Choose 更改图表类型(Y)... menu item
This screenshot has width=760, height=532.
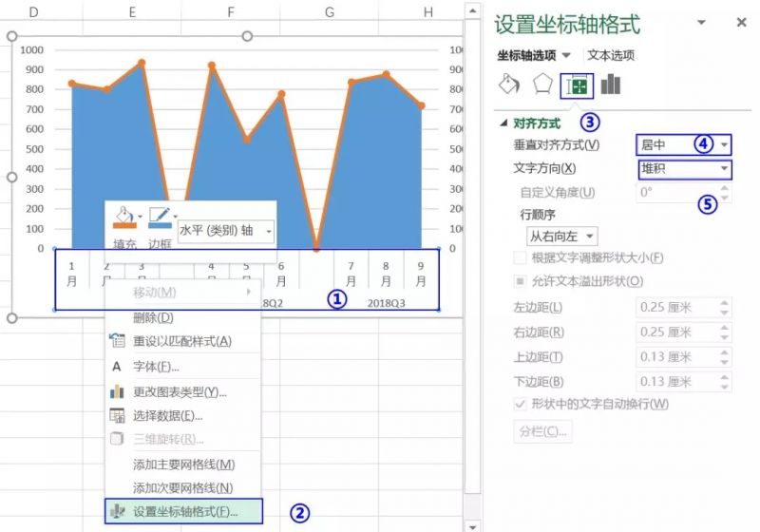[x=182, y=391]
